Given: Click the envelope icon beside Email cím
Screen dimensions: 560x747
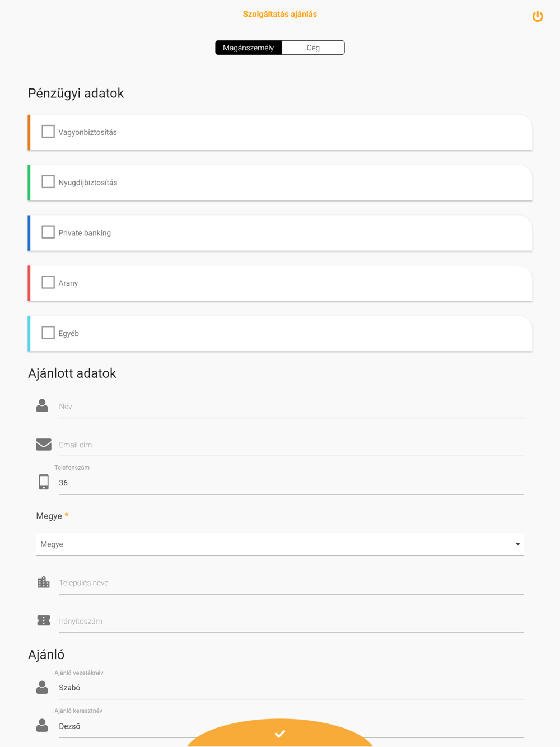Looking at the screenshot, I should tap(44, 445).
